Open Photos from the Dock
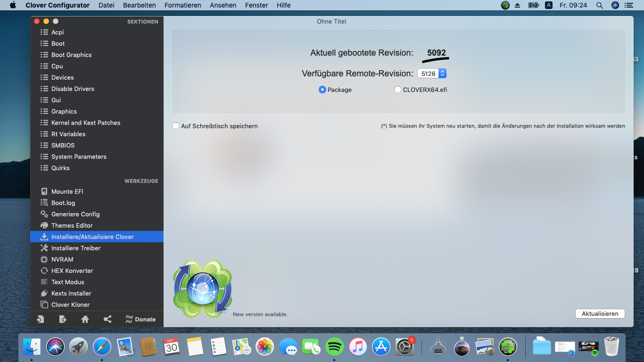Viewport: 644px width, 362px height. coord(265,347)
